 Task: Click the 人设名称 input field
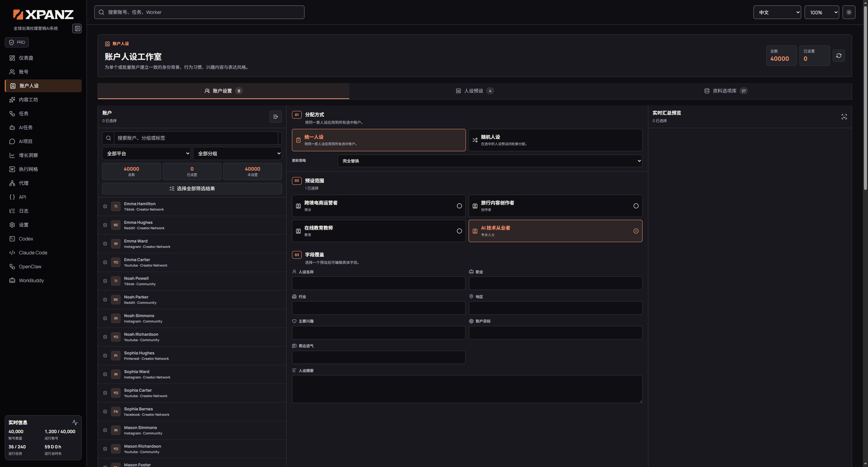pyautogui.click(x=378, y=283)
